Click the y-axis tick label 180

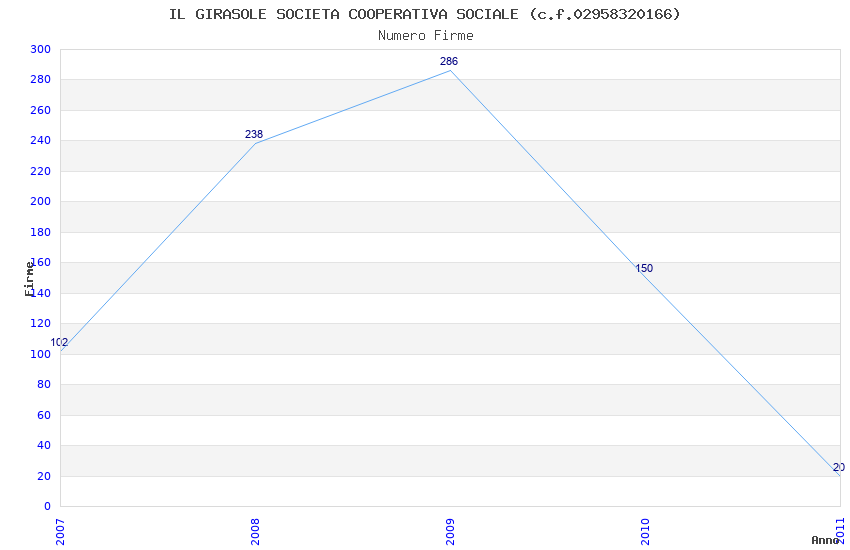coord(40,232)
